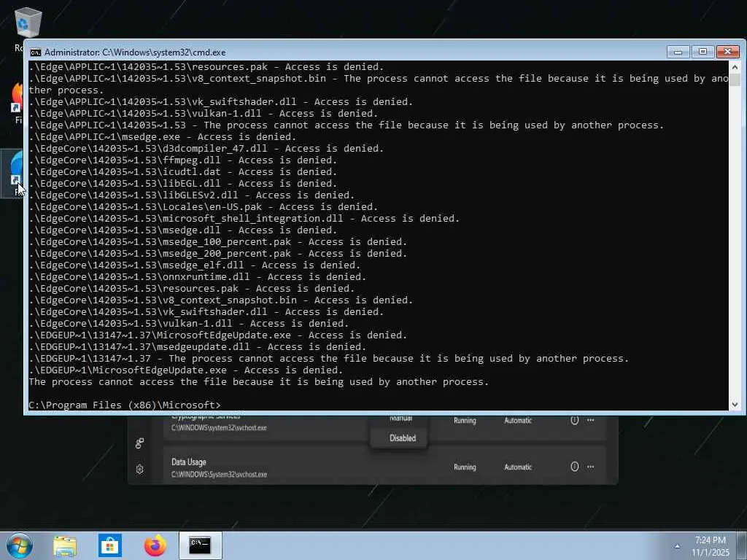
Task: Maximize the Administrator cmd.exe window
Action: (703, 52)
